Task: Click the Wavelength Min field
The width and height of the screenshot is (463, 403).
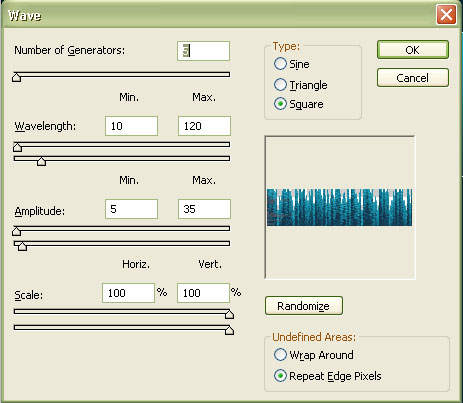Action: click(131, 126)
